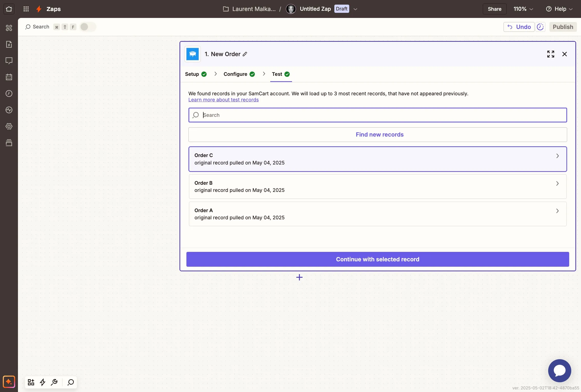This screenshot has height=392, width=581.
Task: Go to Zapier home icon
Action: 9,9
